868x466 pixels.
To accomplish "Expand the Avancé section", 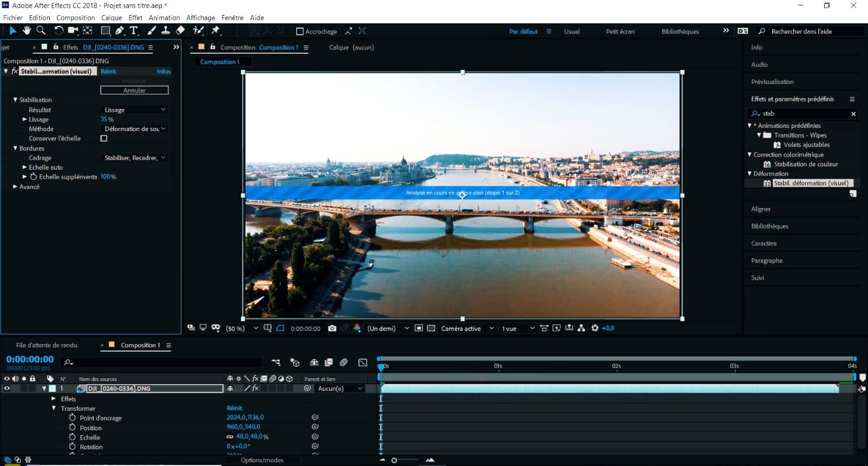I will pyautogui.click(x=15, y=187).
